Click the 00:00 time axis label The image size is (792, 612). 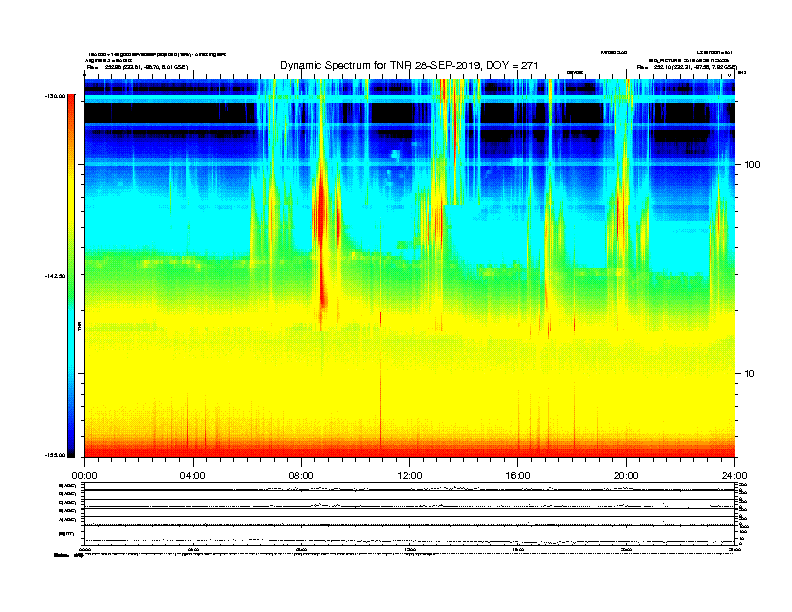pos(84,476)
